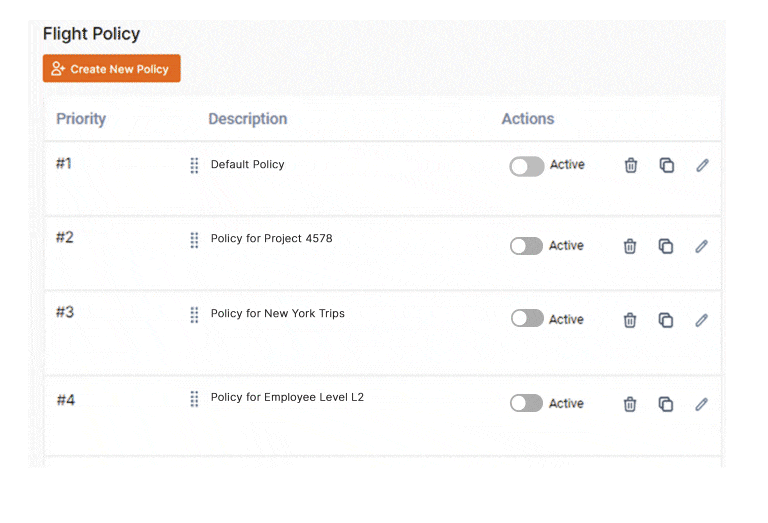Enable Active switch for Project 4578 policy
The height and width of the screenshot is (523, 768).
pyautogui.click(x=527, y=246)
